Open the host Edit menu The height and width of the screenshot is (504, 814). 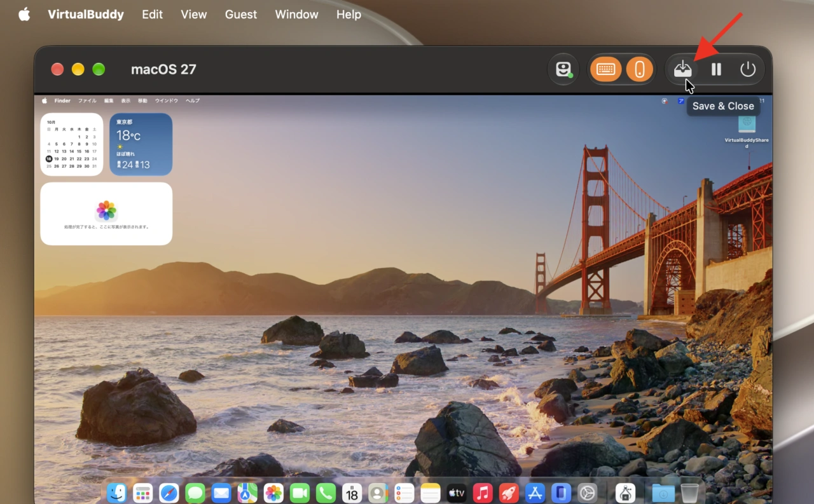pos(153,15)
